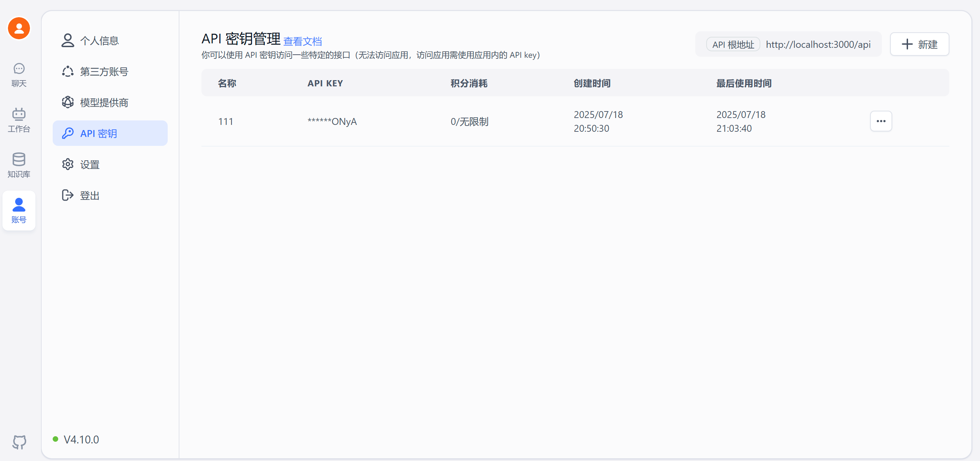Click the API root address URL
This screenshot has width=980, height=461.
pyautogui.click(x=818, y=44)
